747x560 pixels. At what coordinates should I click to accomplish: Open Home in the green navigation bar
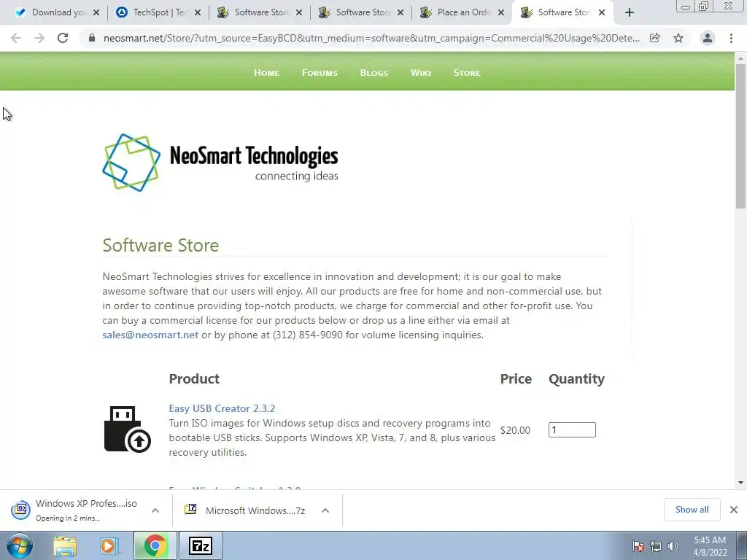click(267, 73)
